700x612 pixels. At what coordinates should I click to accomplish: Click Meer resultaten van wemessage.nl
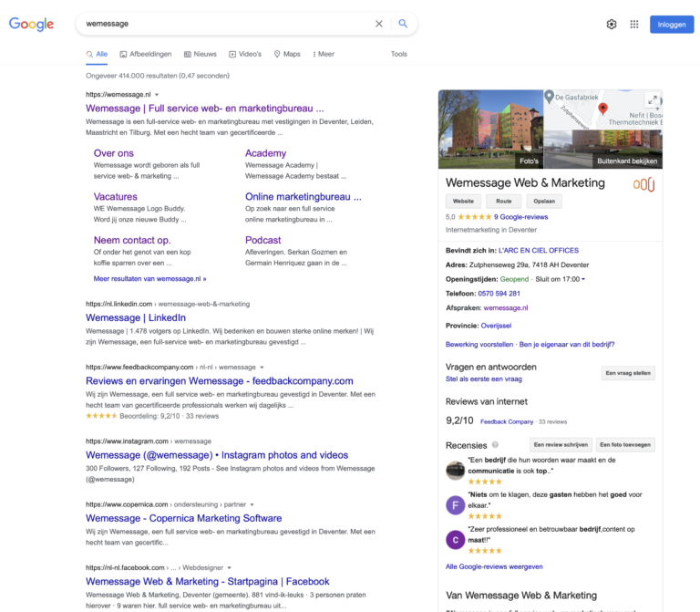pos(150,279)
